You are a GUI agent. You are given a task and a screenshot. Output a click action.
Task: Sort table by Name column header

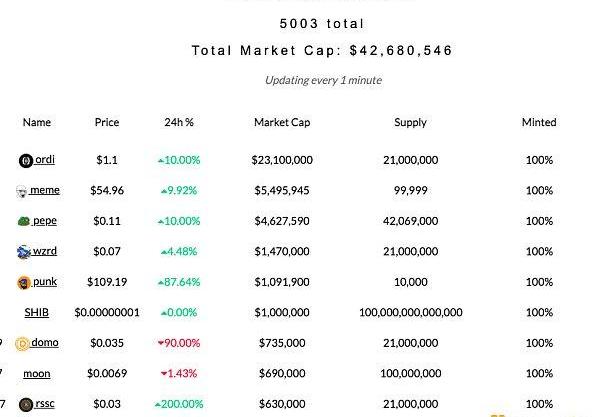[37, 122]
